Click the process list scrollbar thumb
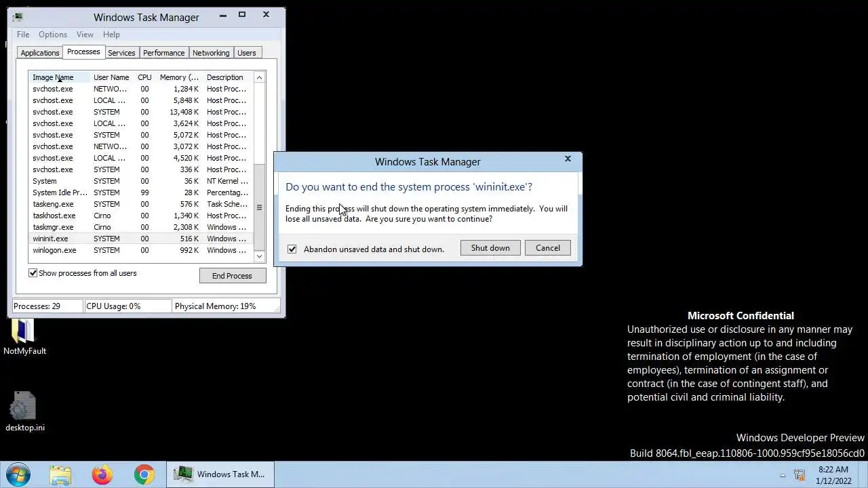The image size is (868, 488). (x=259, y=207)
